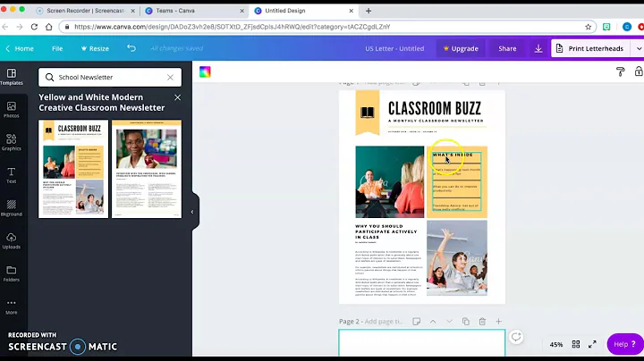644x361 pixels.
Task: Go back in browser history
Action: click(5, 27)
